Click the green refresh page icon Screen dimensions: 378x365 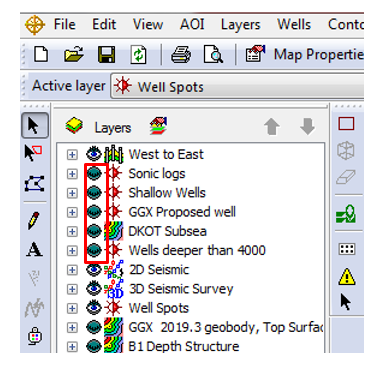point(138,55)
